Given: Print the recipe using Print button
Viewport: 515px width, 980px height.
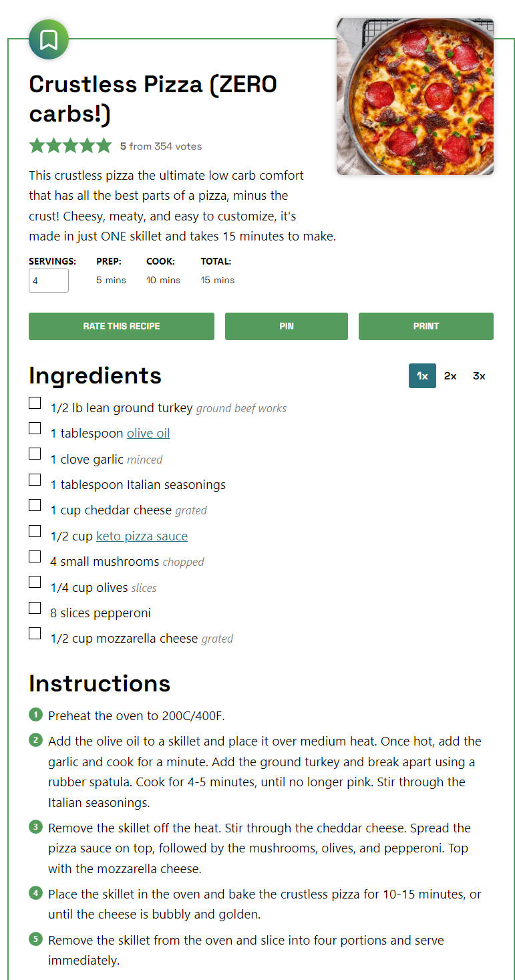Looking at the screenshot, I should pos(426,326).
